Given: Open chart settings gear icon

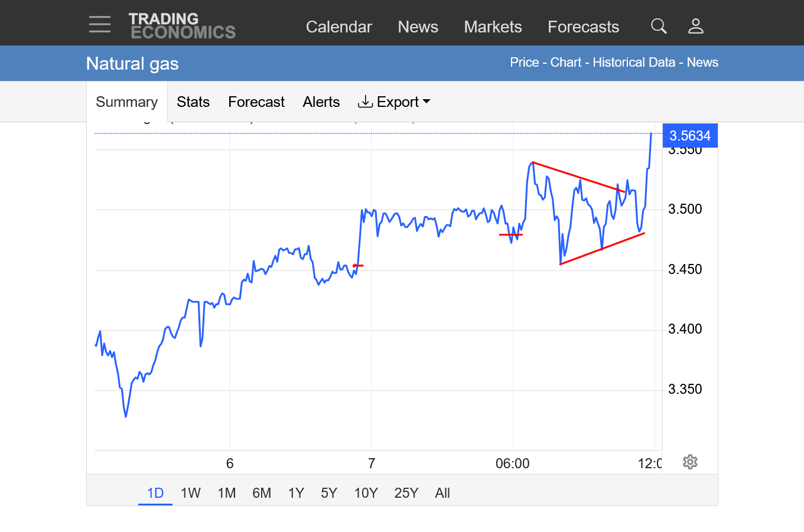Looking at the screenshot, I should [690, 462].
